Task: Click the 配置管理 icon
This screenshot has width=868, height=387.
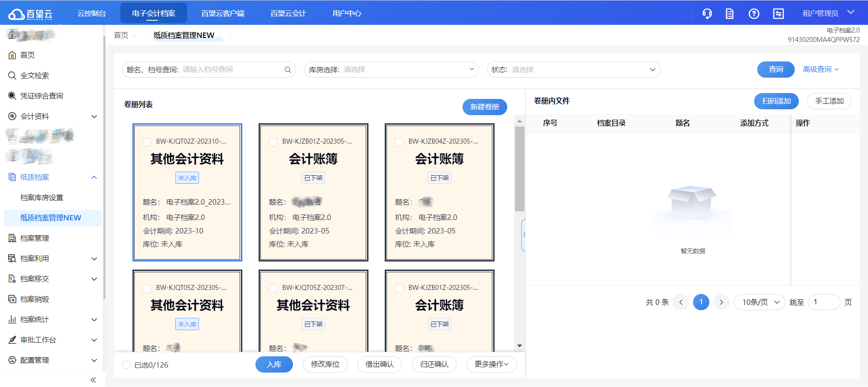Action: point(12,360)
